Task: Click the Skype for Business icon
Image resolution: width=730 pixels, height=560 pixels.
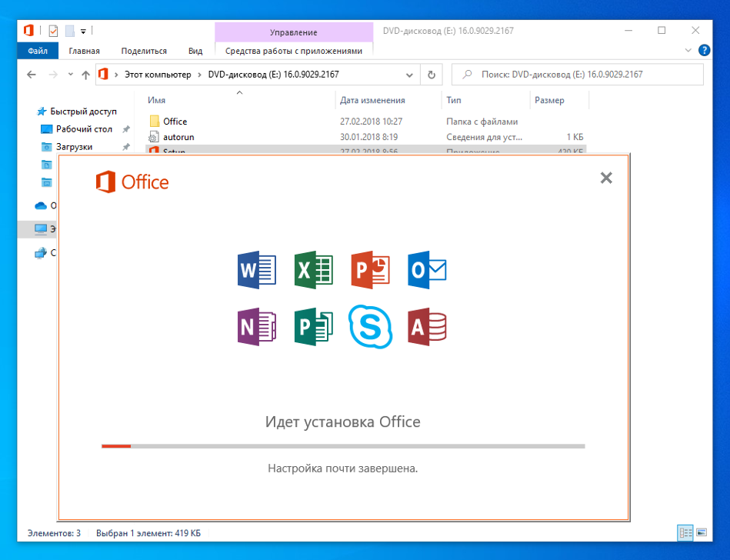Action: (x=371, y=327)
